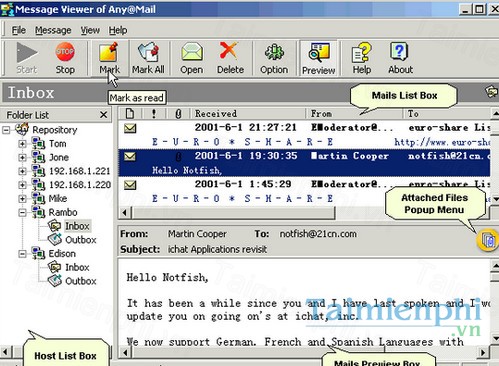
Task: Click the preview pane scroll down arrow
Action: tap(495, 339)
